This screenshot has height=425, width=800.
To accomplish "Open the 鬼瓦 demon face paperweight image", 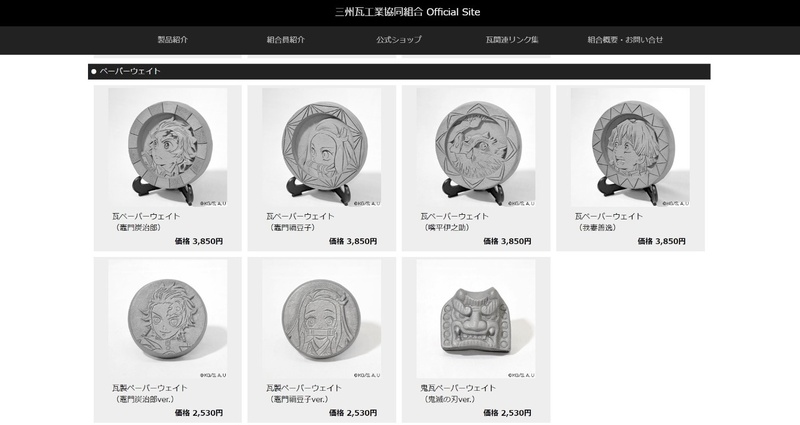I will tap(476, 319).
